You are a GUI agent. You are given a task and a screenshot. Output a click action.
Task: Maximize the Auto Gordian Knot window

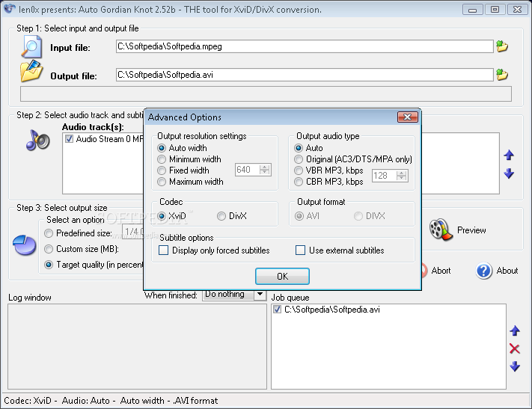tap(495, 10)
